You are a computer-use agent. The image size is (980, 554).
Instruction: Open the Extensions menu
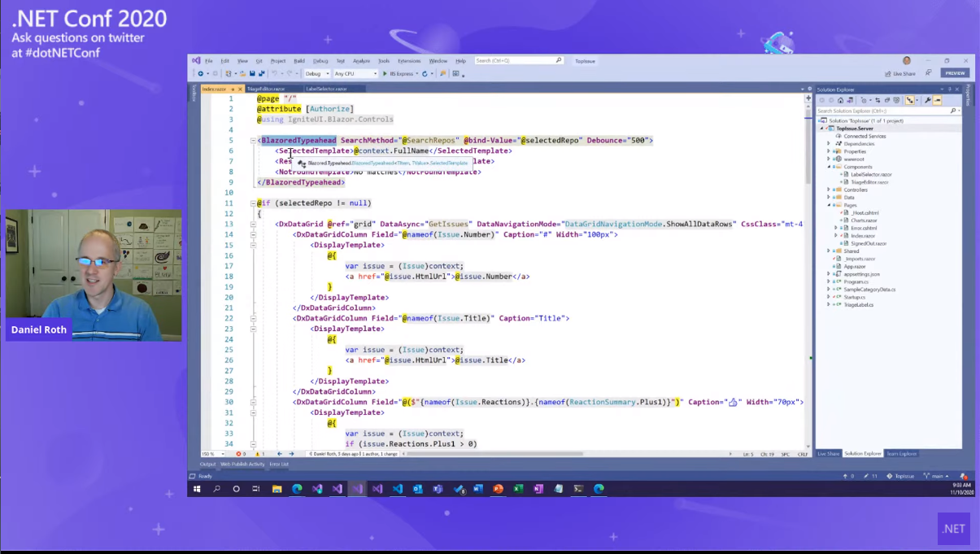point(409,61)
